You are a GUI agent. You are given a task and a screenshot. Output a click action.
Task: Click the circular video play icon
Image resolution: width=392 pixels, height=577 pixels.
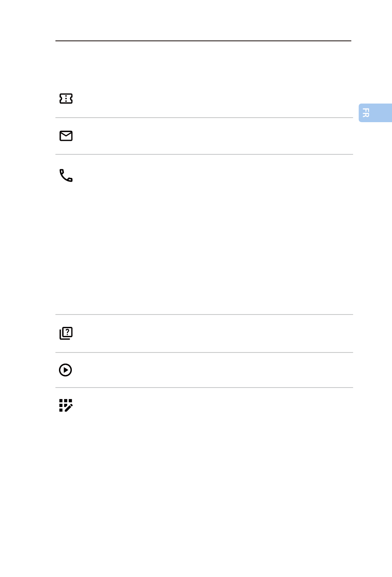(66, 370)
